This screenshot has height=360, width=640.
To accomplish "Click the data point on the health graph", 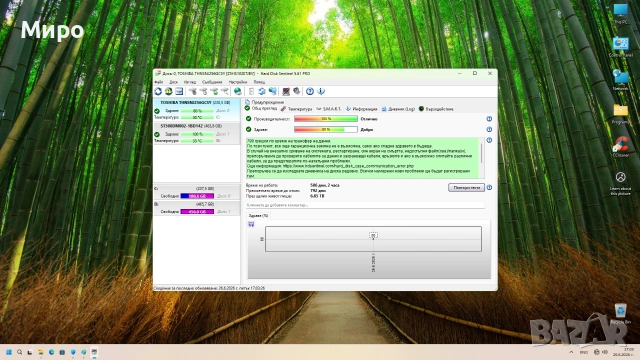I will click(373, 238).
